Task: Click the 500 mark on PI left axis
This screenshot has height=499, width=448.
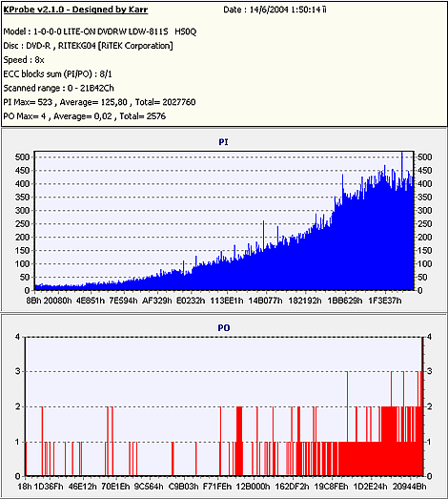Action: (22, 156)
